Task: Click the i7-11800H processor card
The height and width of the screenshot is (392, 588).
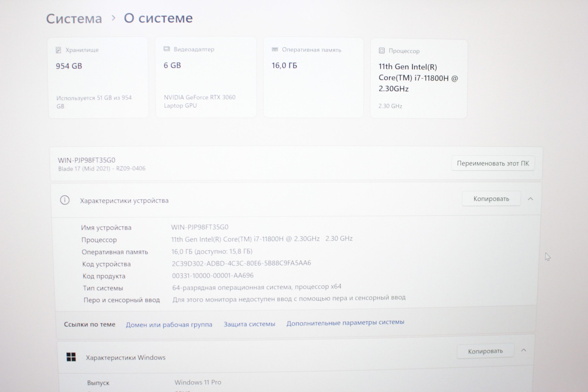Action: [418, 79]
